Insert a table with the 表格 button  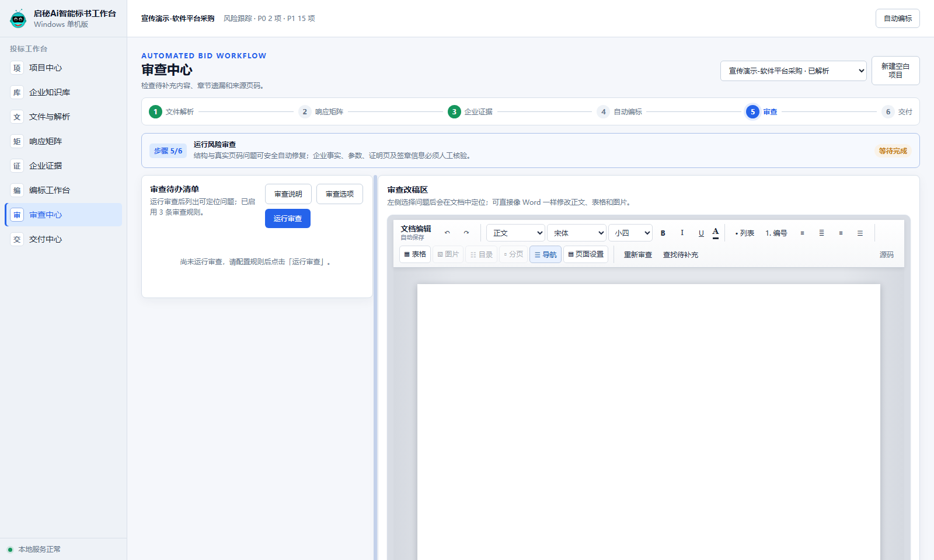click(x=415, y=254)
